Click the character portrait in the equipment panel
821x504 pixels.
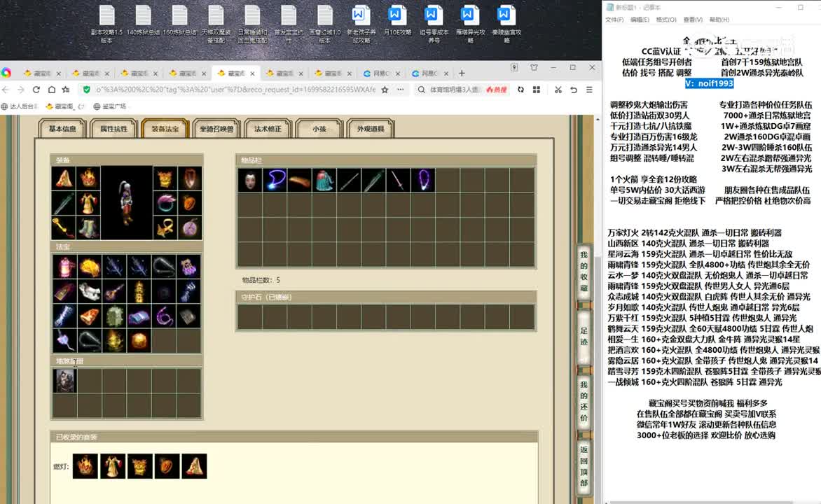(127, 203)
